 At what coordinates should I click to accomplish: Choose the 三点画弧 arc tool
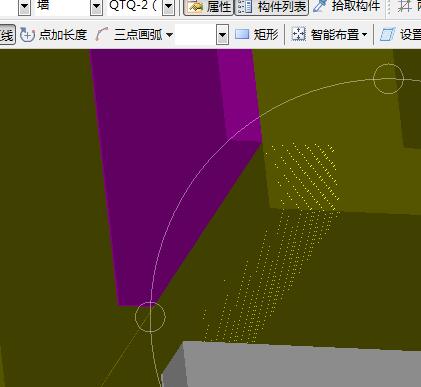(130, 35)
